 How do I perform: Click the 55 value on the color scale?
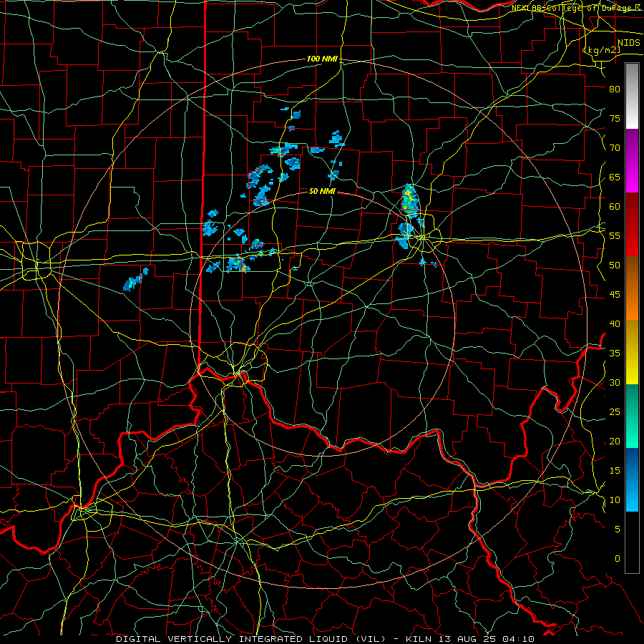pos(615,235)
